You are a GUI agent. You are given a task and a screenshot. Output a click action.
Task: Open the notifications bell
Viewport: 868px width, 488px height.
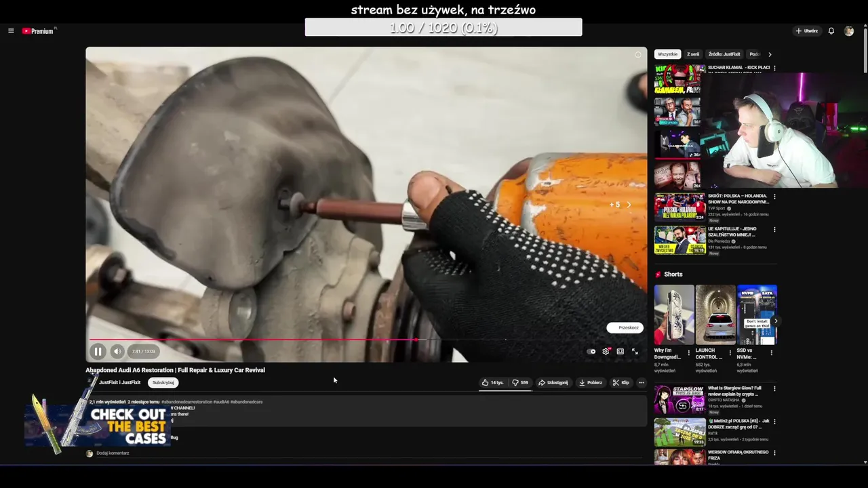click(x=831, y=31)
